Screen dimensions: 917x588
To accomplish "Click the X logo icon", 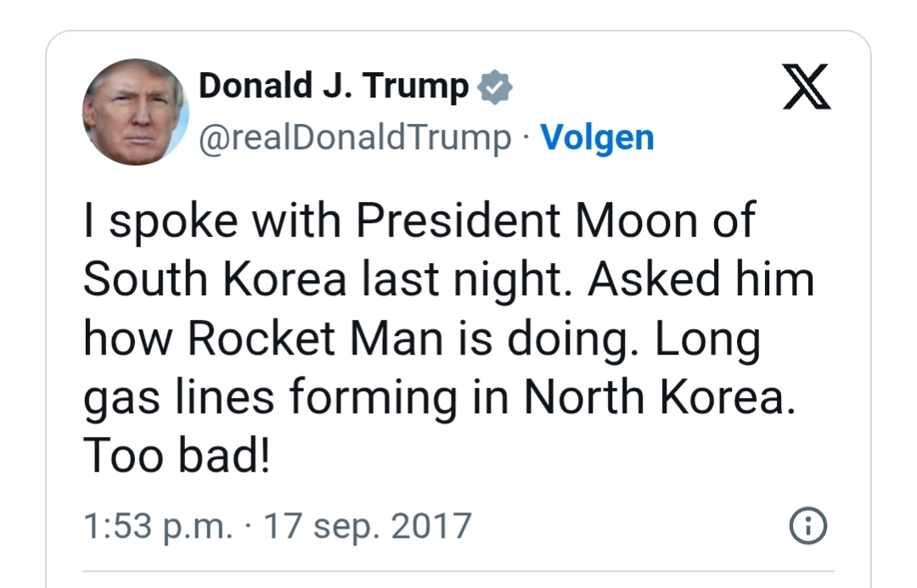I will click(806, 86).
